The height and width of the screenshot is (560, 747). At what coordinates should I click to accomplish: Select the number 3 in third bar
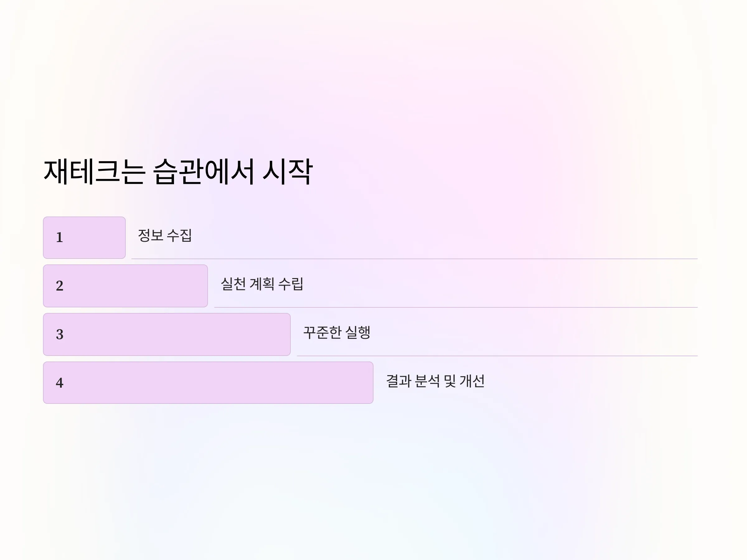tap(59, 334)
